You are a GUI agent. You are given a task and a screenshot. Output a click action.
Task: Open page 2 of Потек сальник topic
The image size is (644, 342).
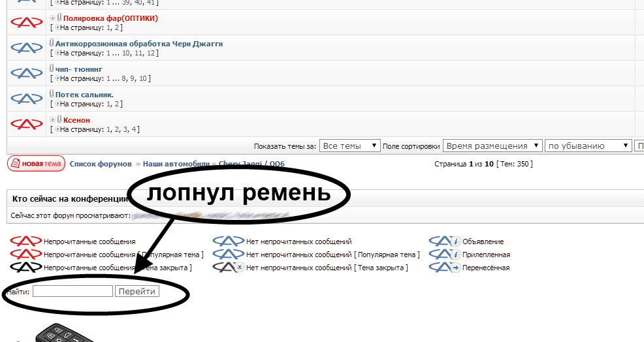click(117, 104)
